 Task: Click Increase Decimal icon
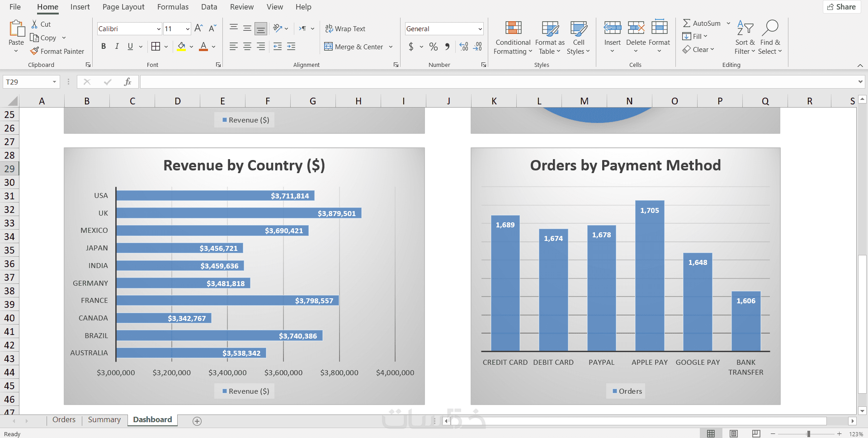click(464, 47)
